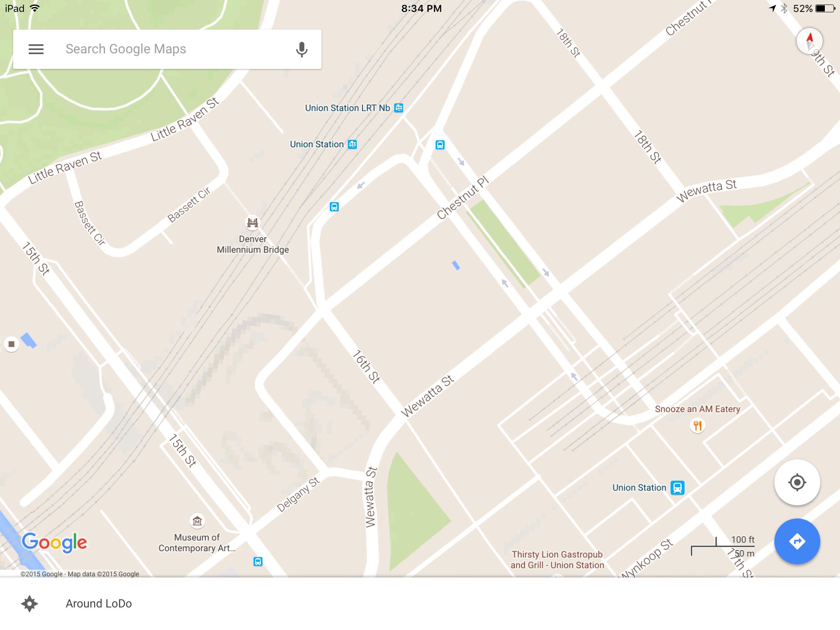Tap the brown square marker at left map edge
Screen dimensions: 840x630
(11, 344)
